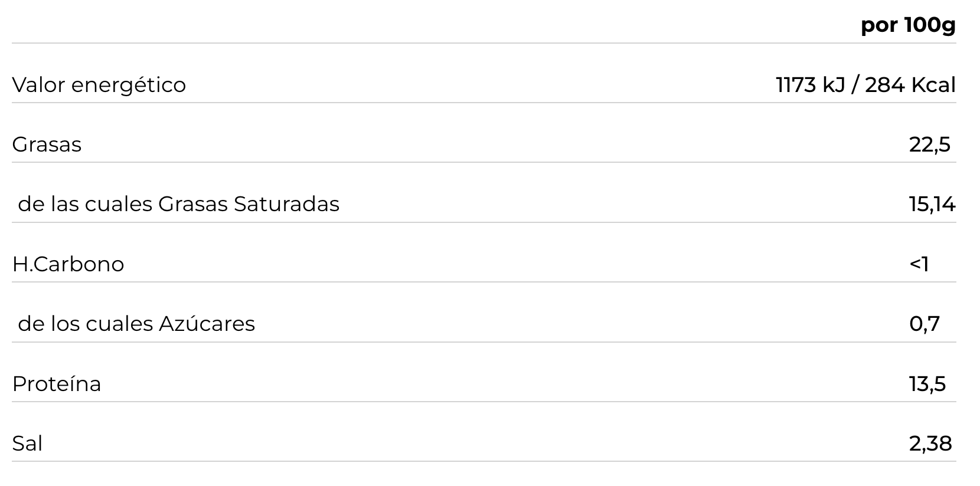The width and height of the screenshot is (980, 486).
Task: Click the '<1' carbohydrate value
Action: pyautogui.click(x=919, y=264)
